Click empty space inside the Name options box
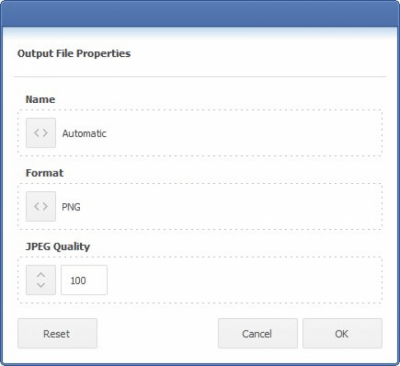 pos(243,133)
